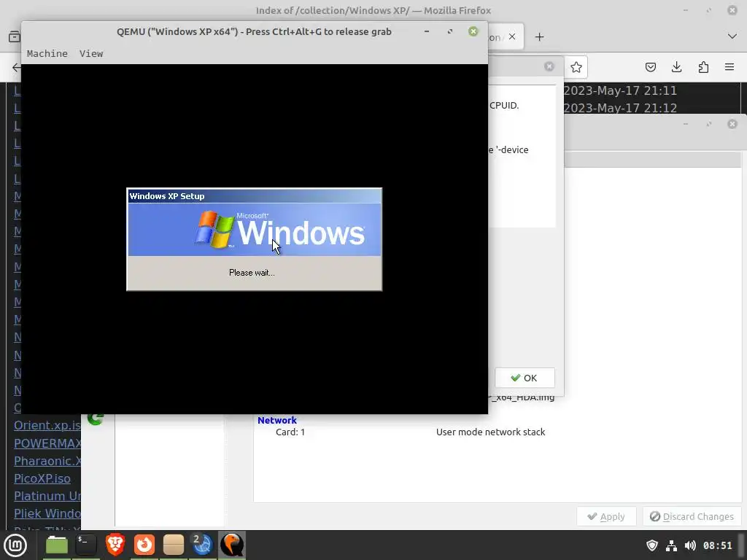Open the PicoXP.iso link
The image size is (747, 560).
42,478
